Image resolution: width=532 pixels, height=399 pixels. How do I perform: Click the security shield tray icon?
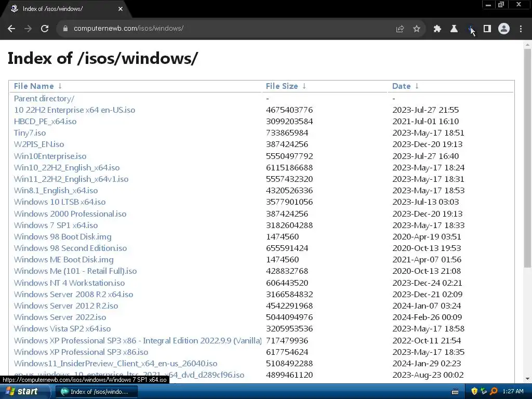click(474, 392)
